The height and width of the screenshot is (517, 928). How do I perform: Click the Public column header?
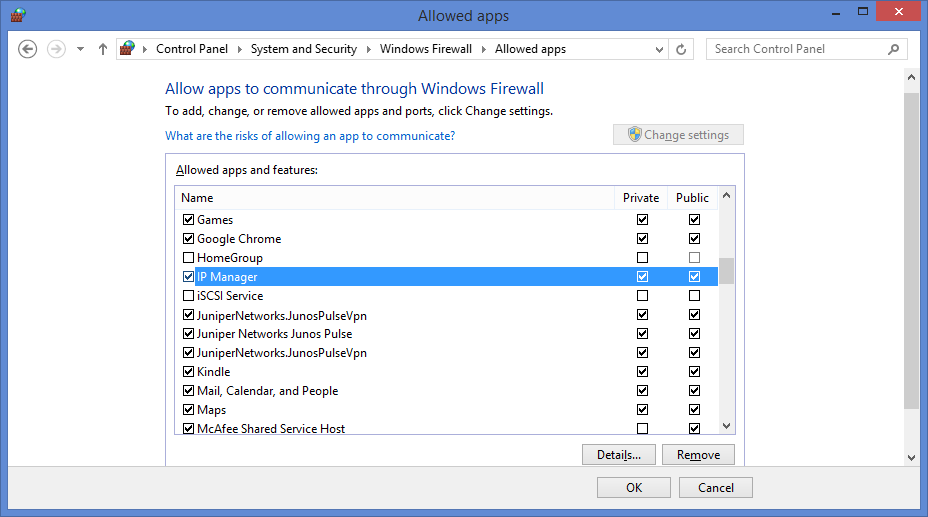pyautogui.click(x=692, y=198)
